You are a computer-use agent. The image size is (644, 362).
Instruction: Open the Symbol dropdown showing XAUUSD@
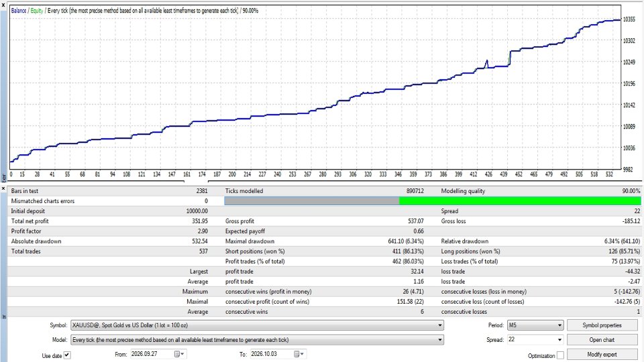(x=257, y=325)
